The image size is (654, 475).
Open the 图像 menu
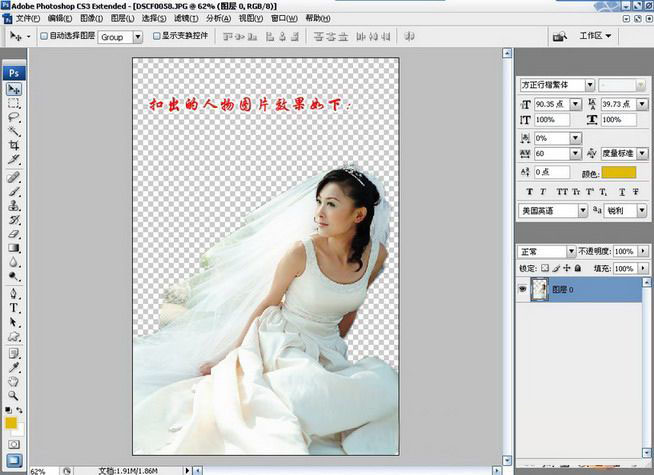click(x=89, y=18)
